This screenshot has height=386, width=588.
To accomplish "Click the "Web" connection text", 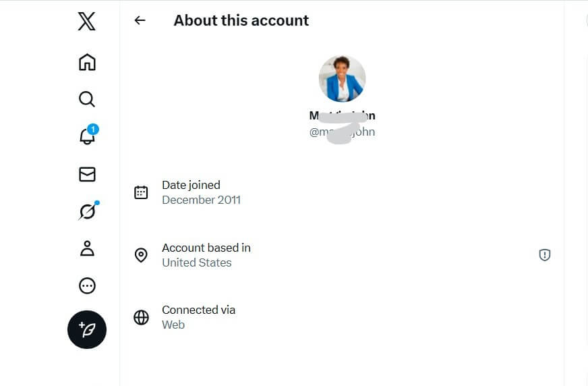I will point(173,325).
